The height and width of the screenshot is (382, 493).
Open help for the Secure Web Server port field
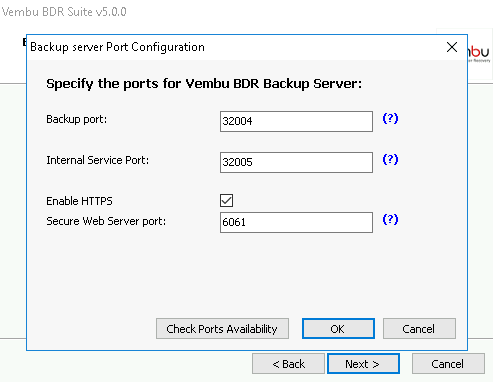click(x=390, y=219)
